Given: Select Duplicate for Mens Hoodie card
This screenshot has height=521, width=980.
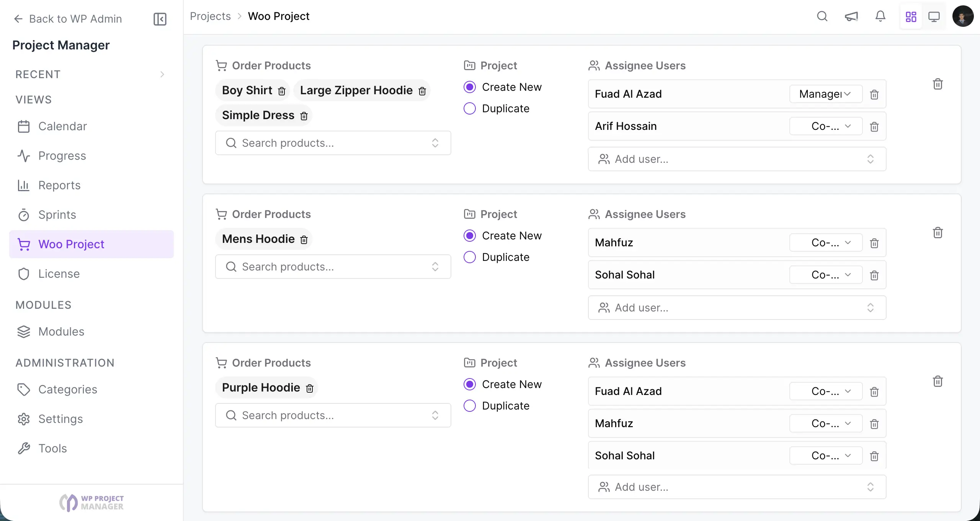Looking at the screenshot, I should click(470, 257).
